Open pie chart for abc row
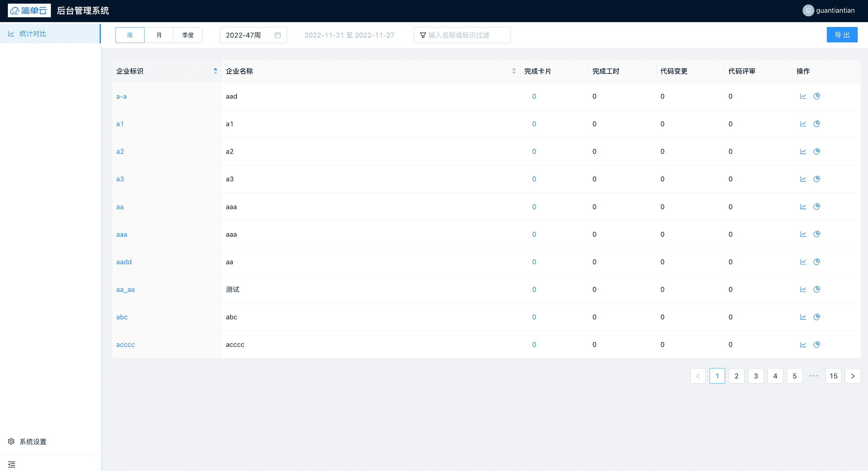The image size is (868, 471). 817,317
